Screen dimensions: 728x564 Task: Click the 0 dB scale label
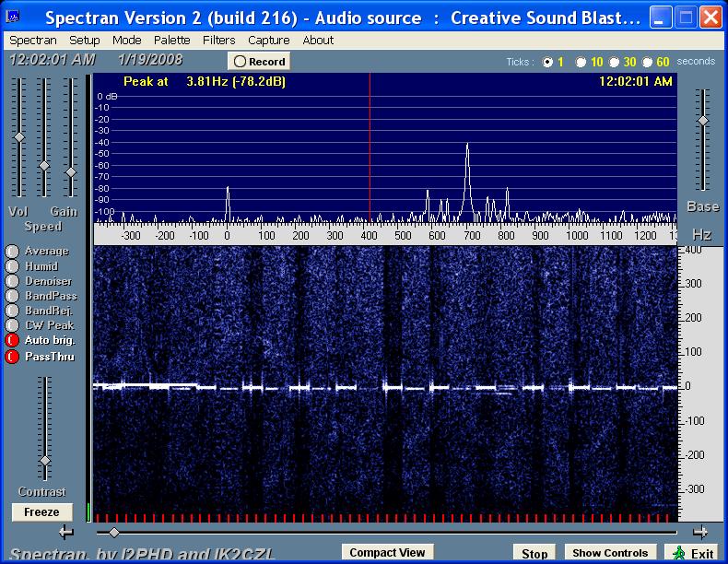[x=107, y=97]
